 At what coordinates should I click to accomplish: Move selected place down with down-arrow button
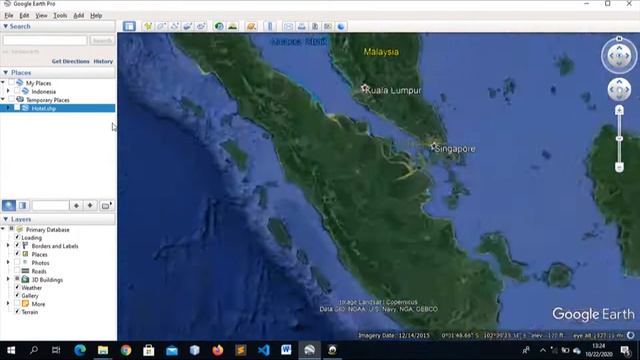[90, 205]
